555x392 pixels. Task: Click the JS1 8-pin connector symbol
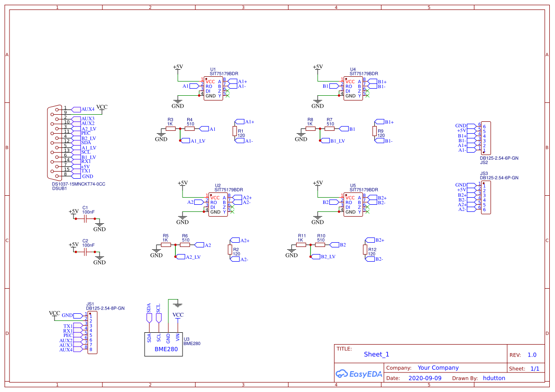tap(92, 333)
